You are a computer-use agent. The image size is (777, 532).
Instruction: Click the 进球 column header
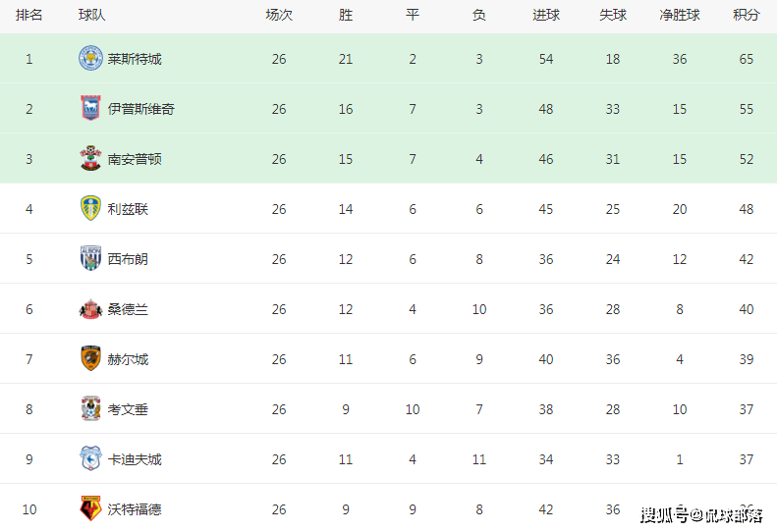(546, 15)
